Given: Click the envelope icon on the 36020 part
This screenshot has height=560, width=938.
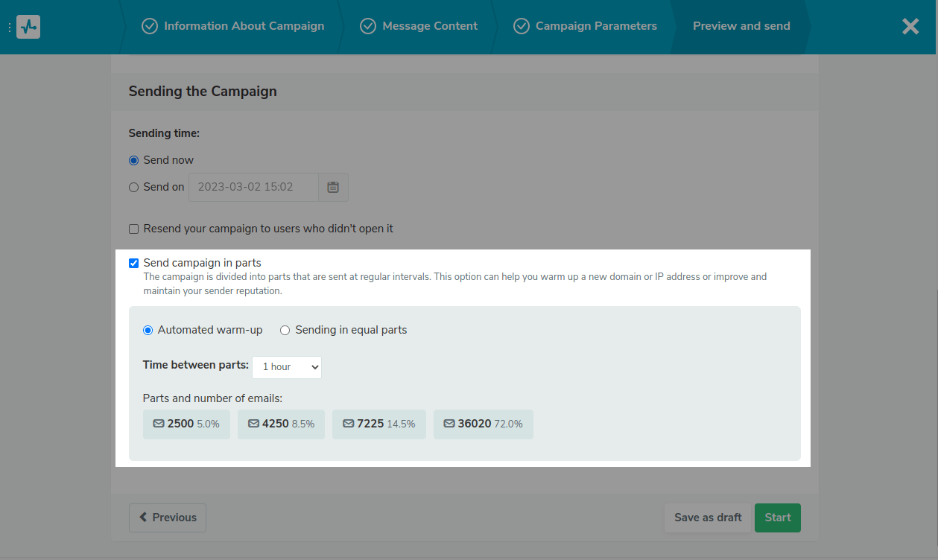Looking at the screenshot, I should click(x=449, y=424).
